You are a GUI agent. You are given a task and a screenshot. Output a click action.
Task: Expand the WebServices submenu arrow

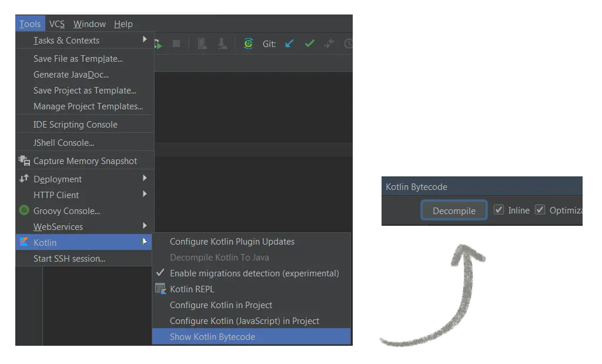click(x=145, y=226)
